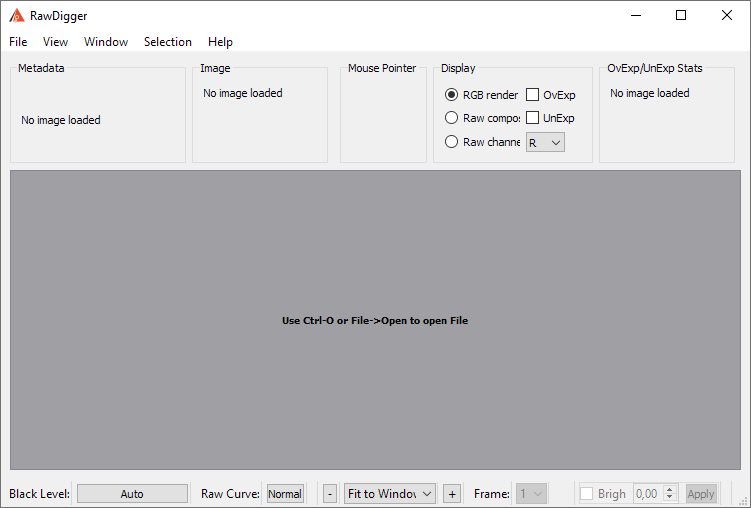Open the Frame number dropdown

coord(531,493)
